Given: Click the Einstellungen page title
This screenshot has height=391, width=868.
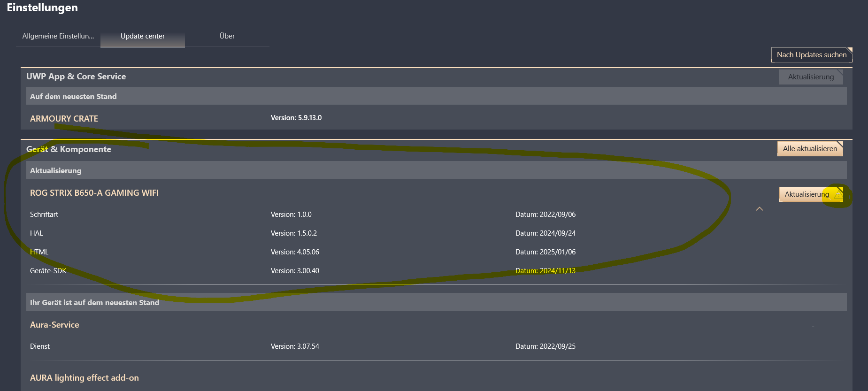Looking at the screenshot, I should pos(42,8).
